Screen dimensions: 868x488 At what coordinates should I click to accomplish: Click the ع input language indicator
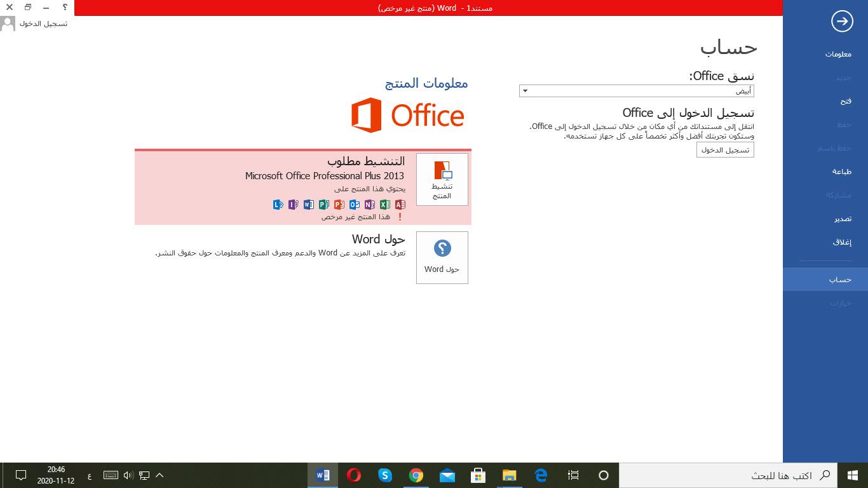point(88,476)
